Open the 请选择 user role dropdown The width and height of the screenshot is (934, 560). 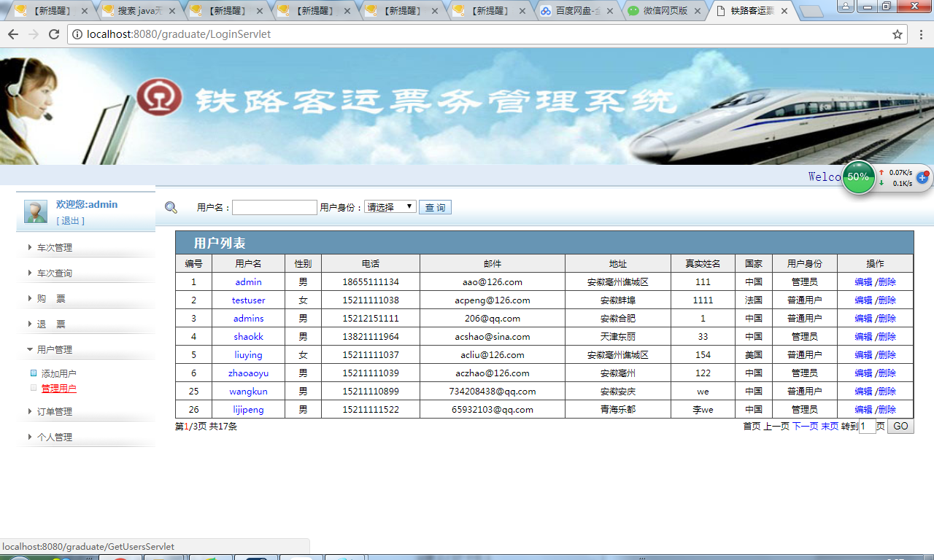click(390, 206)
